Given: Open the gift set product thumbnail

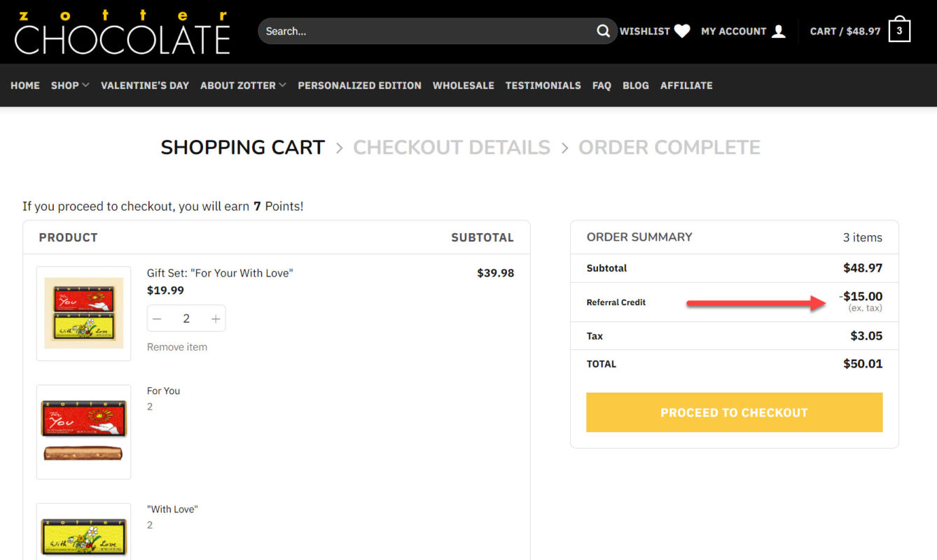Looking at the screenshot, I should (83, 314).
